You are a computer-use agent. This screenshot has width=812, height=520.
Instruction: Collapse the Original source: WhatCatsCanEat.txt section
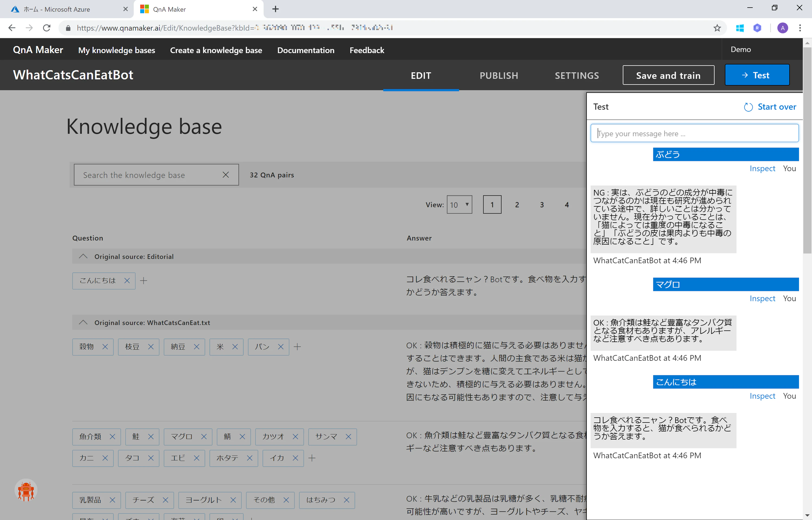tap(83, 323)
